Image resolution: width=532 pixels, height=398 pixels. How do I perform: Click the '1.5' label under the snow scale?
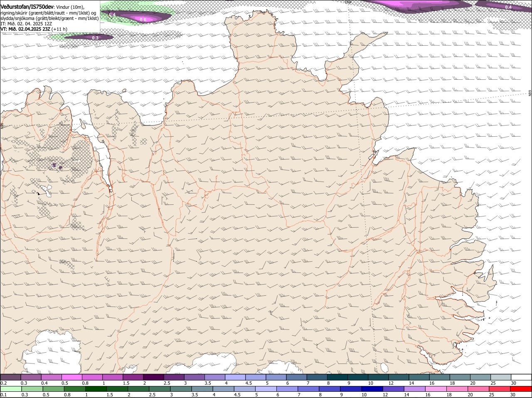pyautogui.click(x=126, y=383)
